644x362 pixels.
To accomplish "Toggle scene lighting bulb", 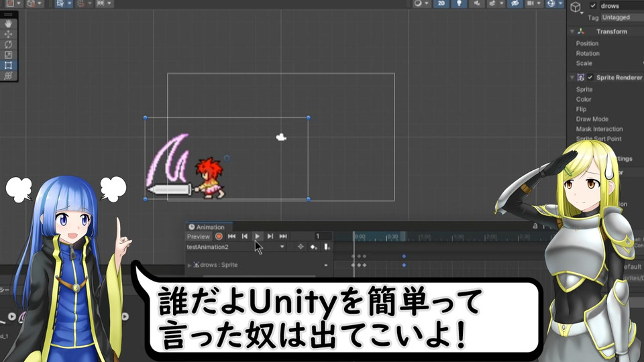I will (x=459, y=3).
